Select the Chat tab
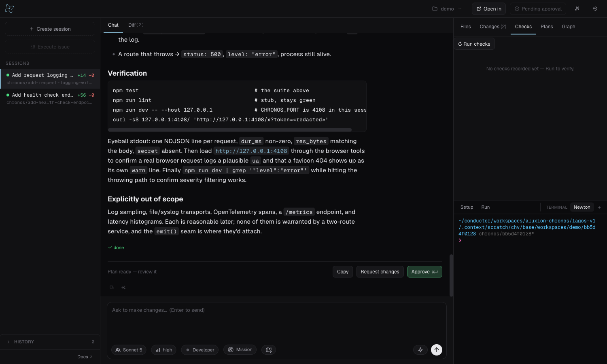The image size is (607, 364). pos(113,25)
